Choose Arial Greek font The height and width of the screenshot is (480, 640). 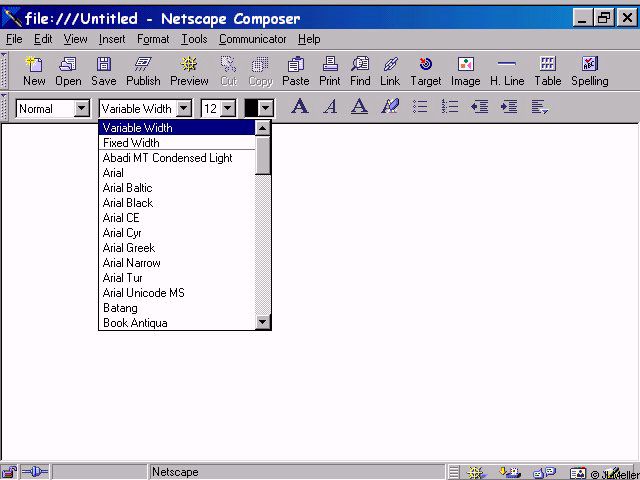click(x=177, y=248)
